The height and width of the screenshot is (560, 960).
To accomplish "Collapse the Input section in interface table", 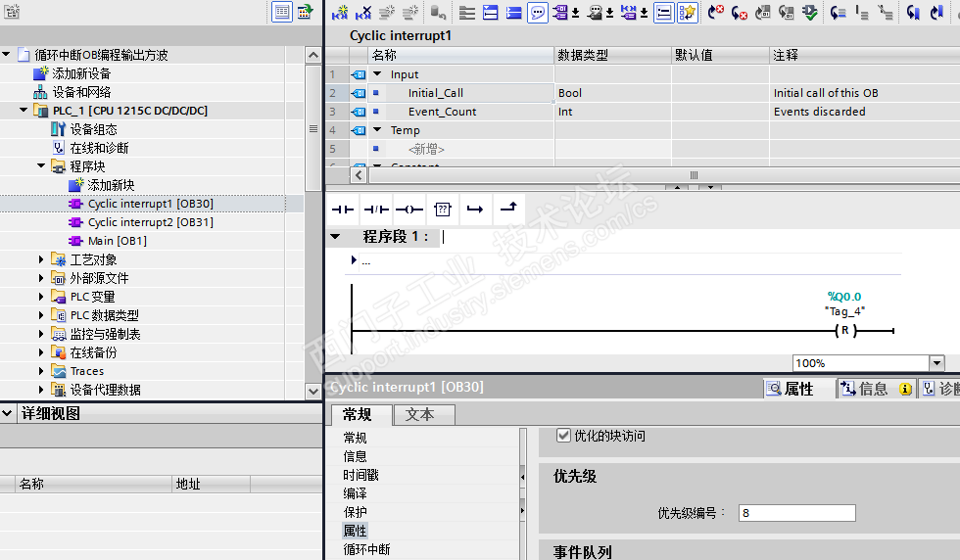I will [x=378, y=74].
